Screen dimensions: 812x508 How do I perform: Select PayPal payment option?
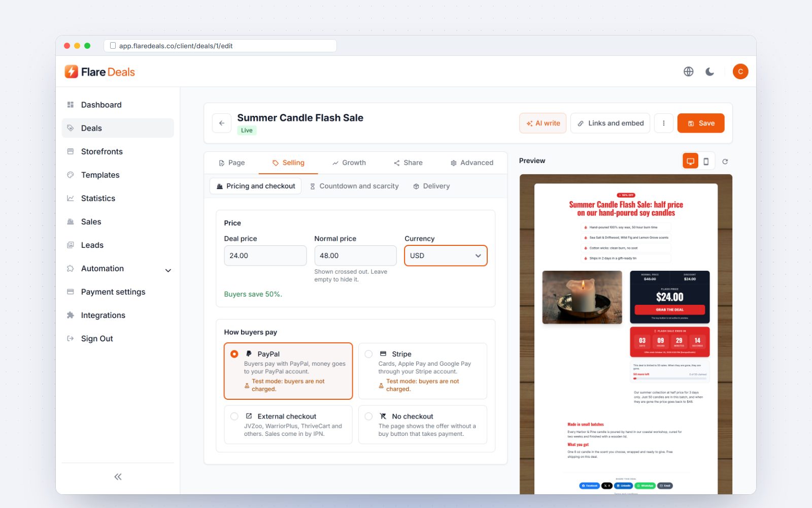tap(288, 371)
